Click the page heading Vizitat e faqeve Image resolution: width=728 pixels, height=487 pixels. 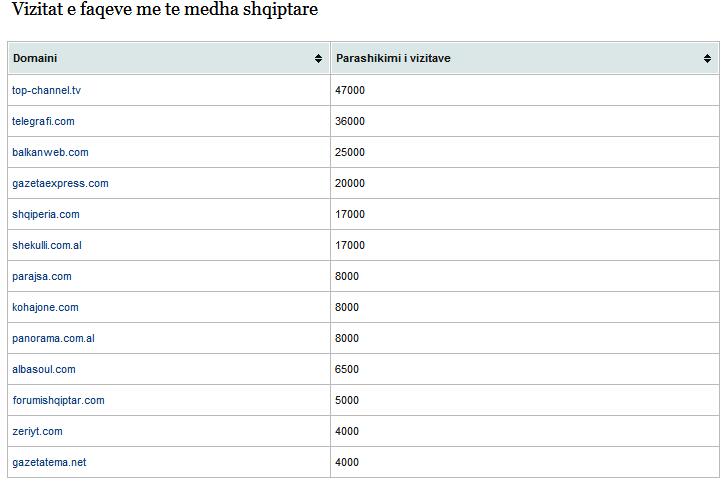tap(165, 9)
